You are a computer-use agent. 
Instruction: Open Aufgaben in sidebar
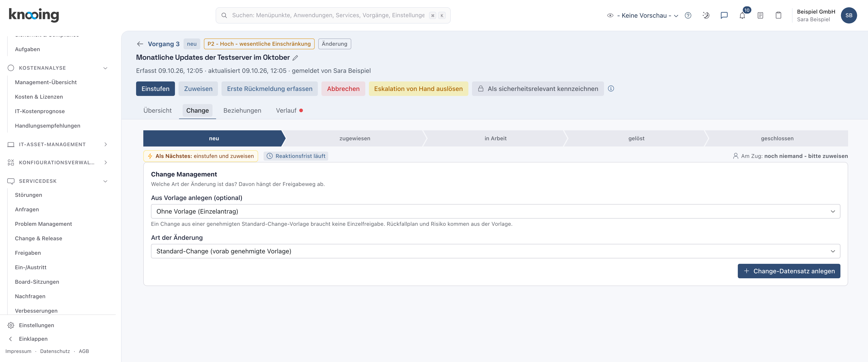point(27,49)
